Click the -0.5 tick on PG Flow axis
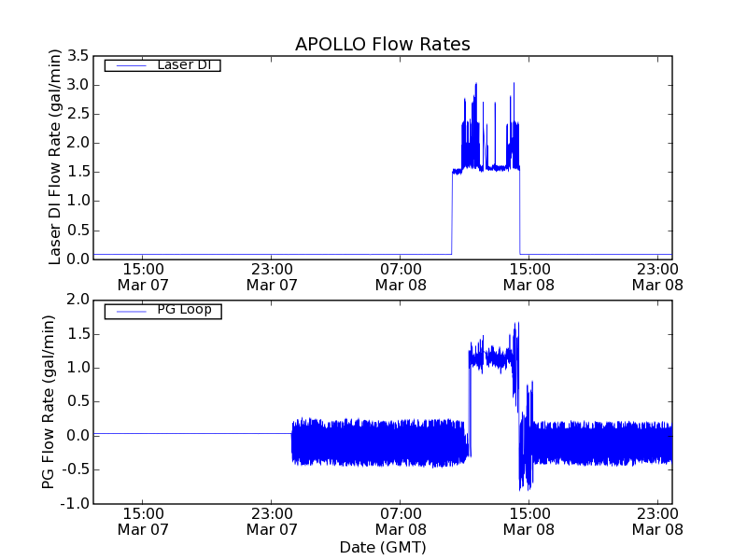The height and width of the screenshot is (560, 747). 75,470
